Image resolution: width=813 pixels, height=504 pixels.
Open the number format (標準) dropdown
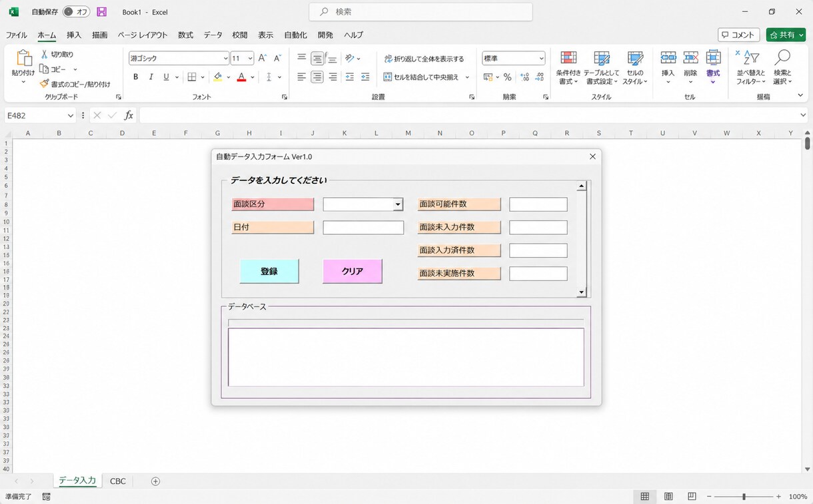(540, 59)
